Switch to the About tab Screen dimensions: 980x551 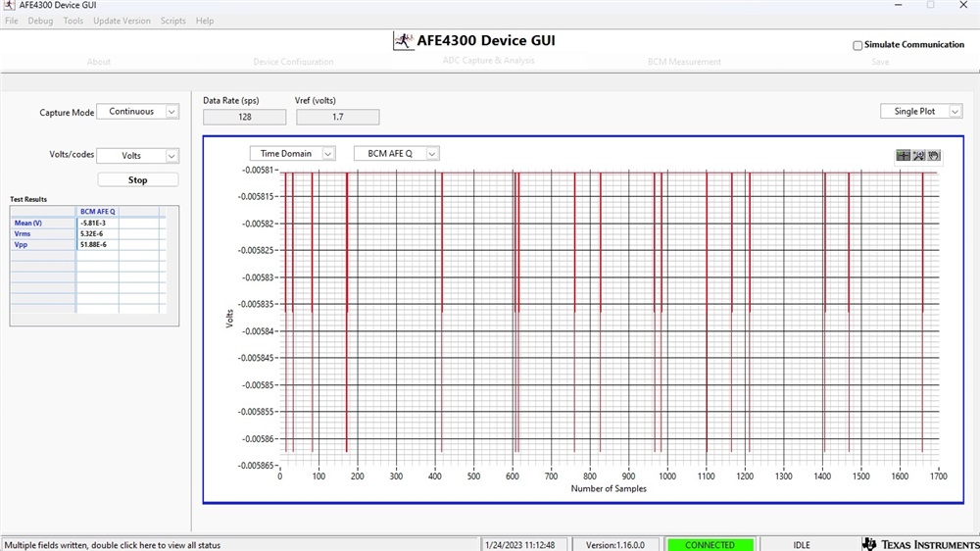point(98,62)
